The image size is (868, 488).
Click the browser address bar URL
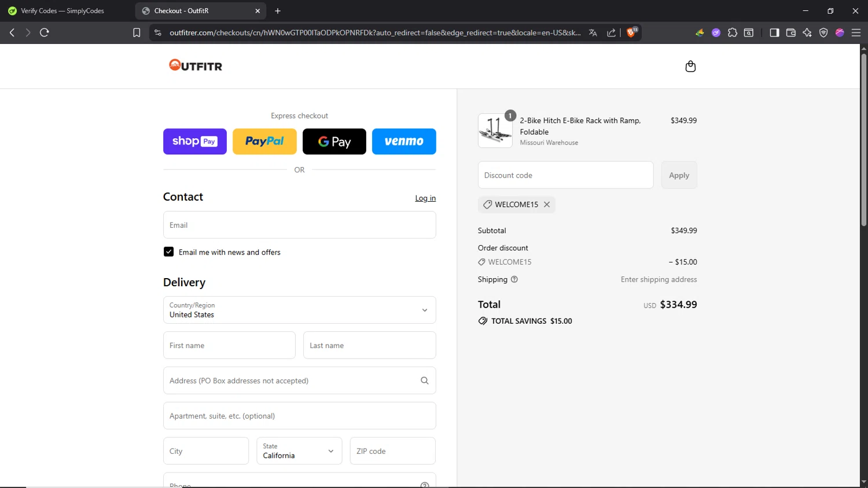375,33
